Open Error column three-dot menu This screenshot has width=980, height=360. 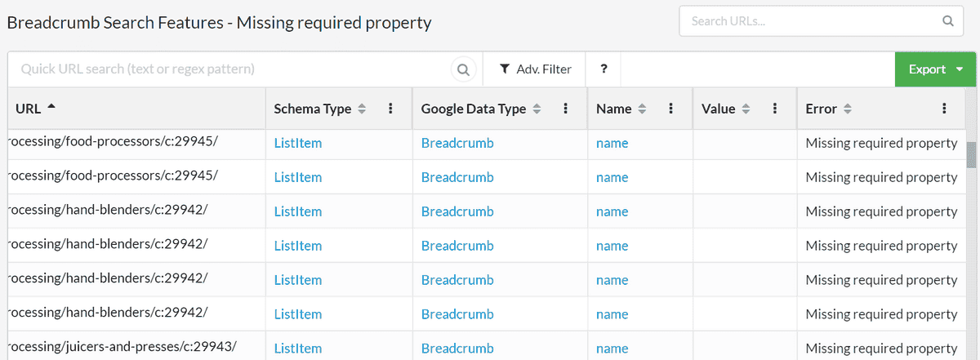[x=944, y=109]
